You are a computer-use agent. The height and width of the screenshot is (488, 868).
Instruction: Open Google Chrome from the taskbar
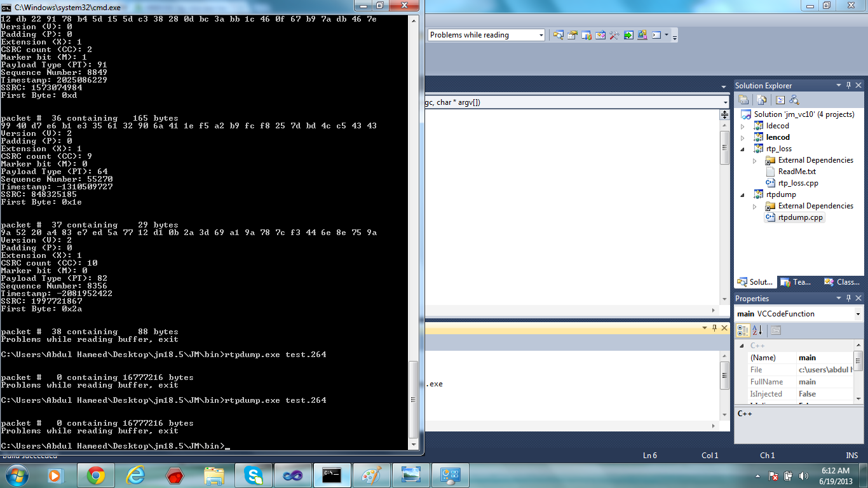pos(96,475)
